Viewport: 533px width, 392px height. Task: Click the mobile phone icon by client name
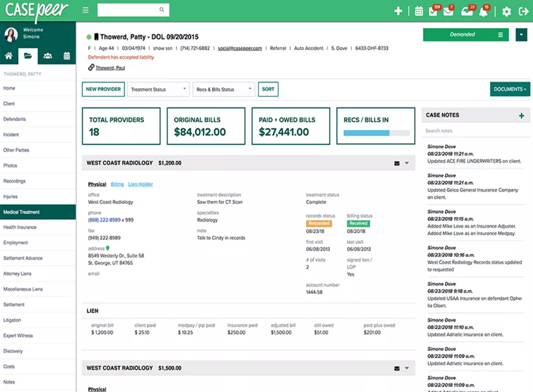coord(96,37)
